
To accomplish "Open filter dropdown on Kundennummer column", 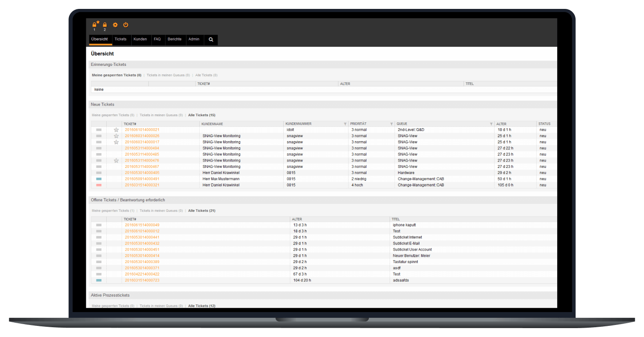I will point(345,124).
